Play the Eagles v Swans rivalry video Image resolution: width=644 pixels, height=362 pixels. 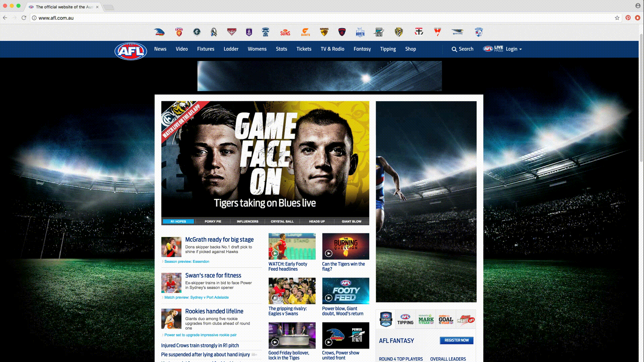pos(292,291)
